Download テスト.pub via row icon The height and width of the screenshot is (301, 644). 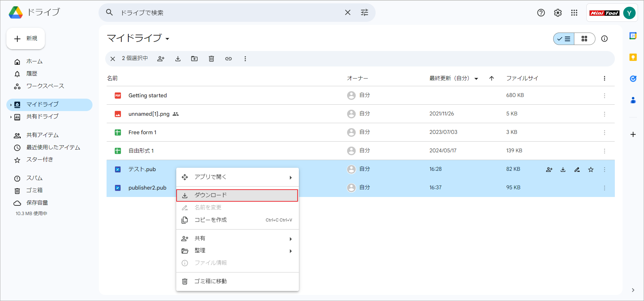point(563,169)
